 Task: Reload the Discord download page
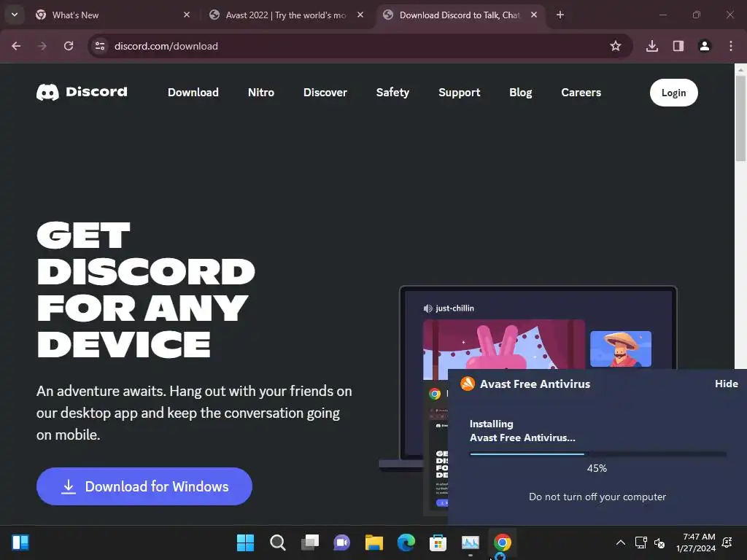69,46
